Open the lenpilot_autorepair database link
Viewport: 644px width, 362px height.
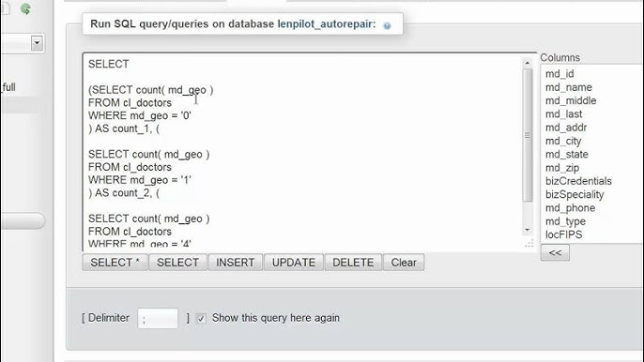click(327, 23)
